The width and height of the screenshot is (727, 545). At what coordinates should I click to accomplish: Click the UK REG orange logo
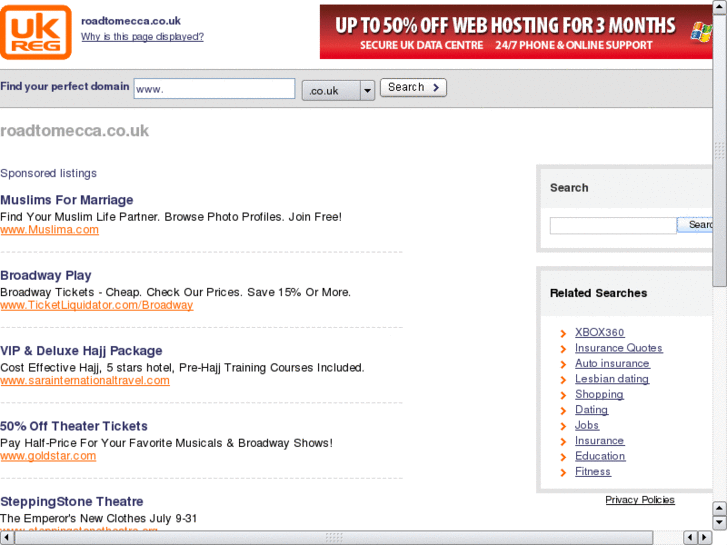coord(36,32)
